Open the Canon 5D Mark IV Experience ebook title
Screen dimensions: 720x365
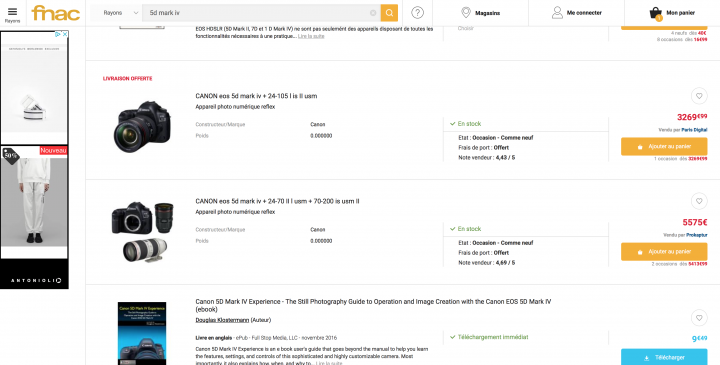pos(373,305)
